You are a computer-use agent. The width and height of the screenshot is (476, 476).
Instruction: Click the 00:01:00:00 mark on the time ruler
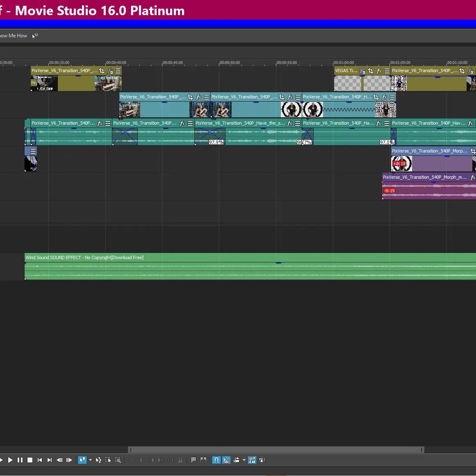tap(344, 63)
